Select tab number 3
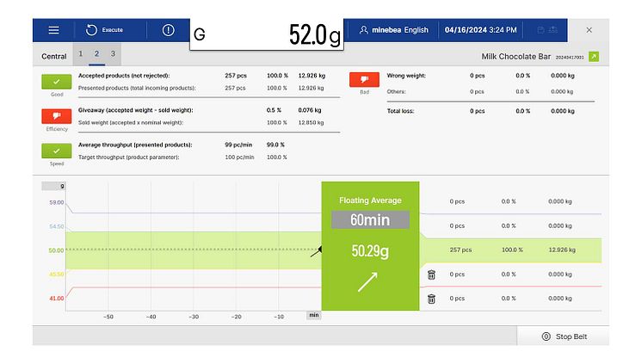This screenshot has height=364, width=642. click(112, 54)
